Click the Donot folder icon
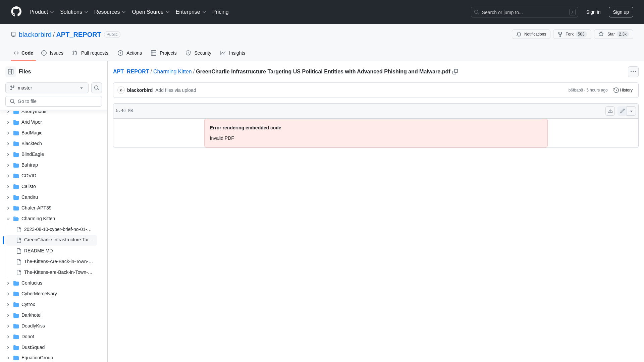The image size is (644, 362). (x=16, y=337)
